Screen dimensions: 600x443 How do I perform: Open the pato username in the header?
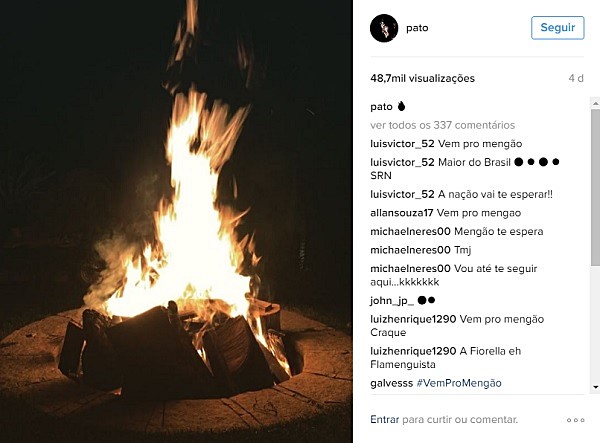point(417,28)
